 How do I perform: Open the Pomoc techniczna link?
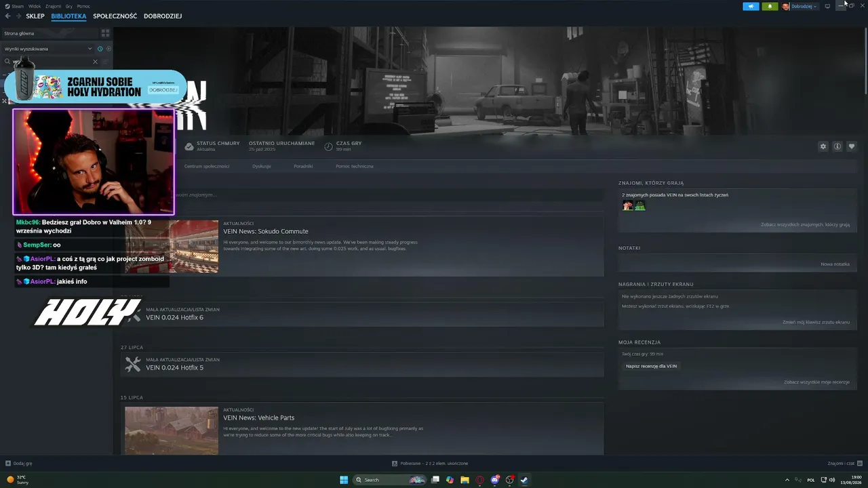(x=355, y=166)
